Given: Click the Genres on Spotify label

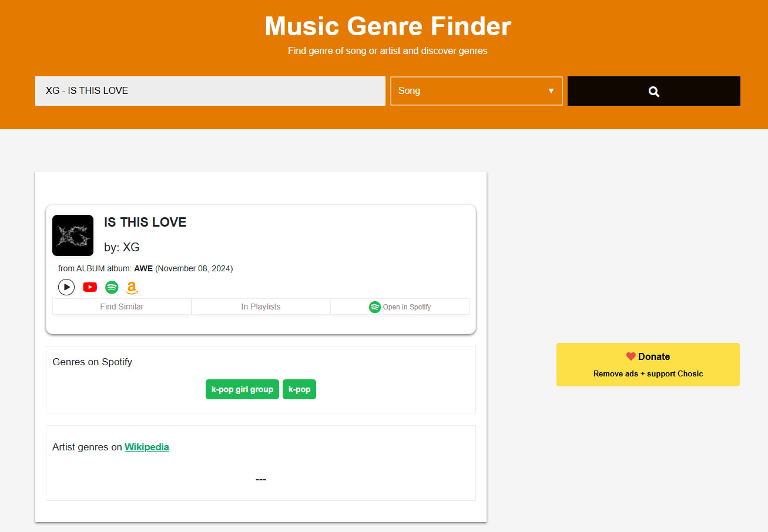Looking at the screenshot, I should (x=92, y=362).
